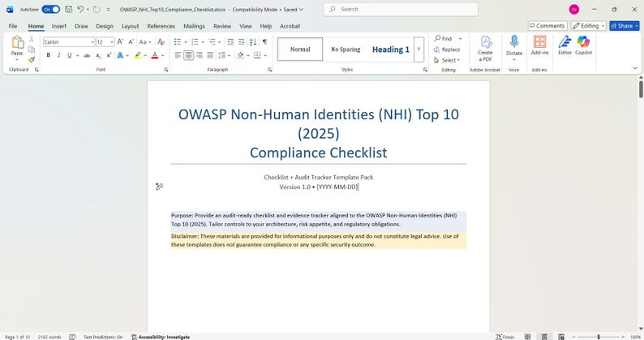644x340 pixels.
Task: Switch to Web Layout view icon
Action: (561, 337)
